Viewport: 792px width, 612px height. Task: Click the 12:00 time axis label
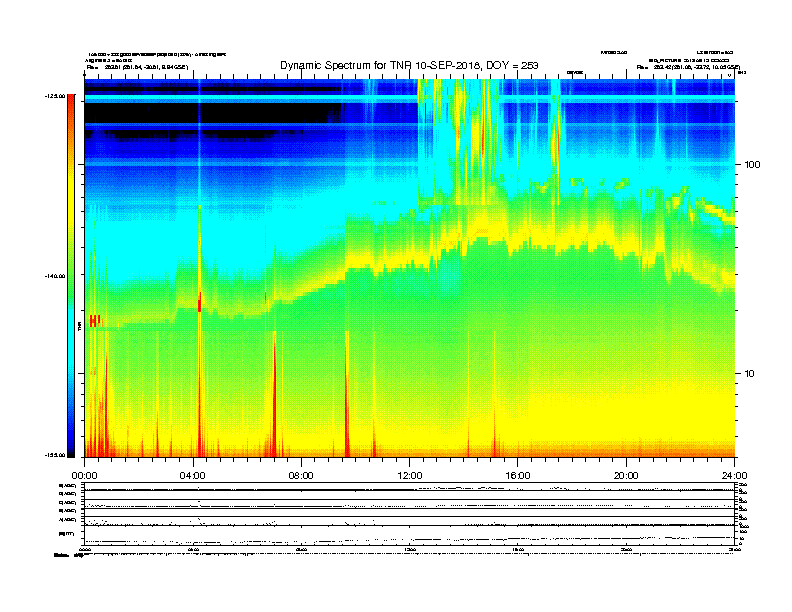coord(410,476)
